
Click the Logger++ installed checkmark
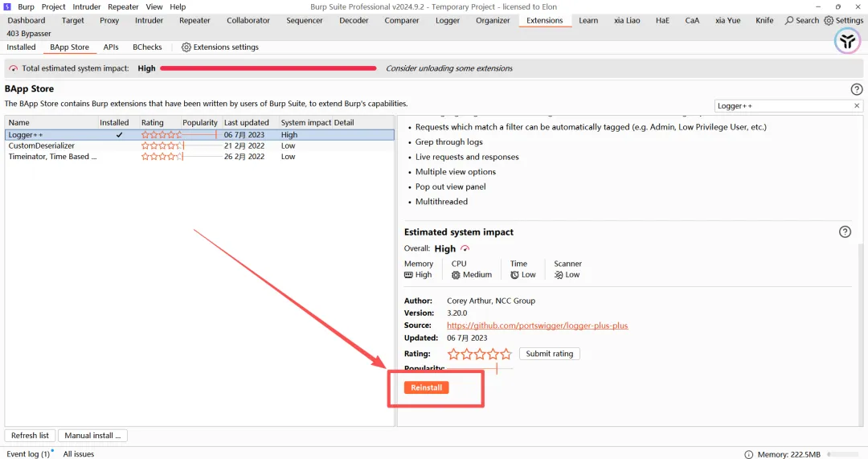point(119,134)
